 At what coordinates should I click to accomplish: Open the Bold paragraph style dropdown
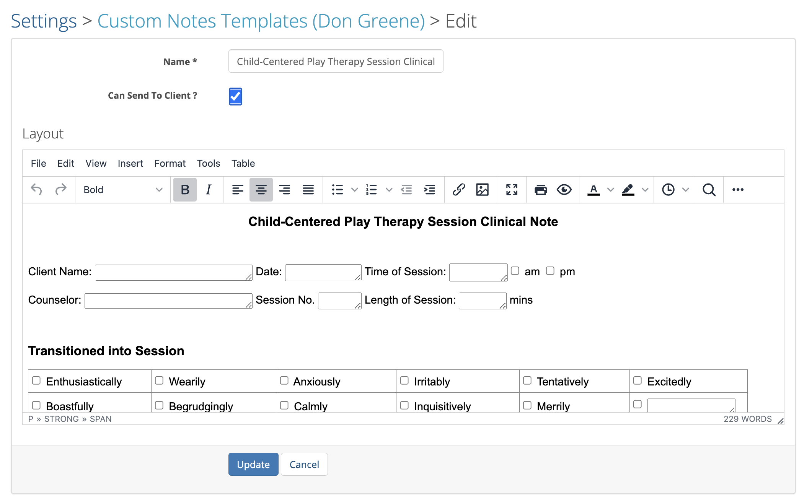click(122, 189)
